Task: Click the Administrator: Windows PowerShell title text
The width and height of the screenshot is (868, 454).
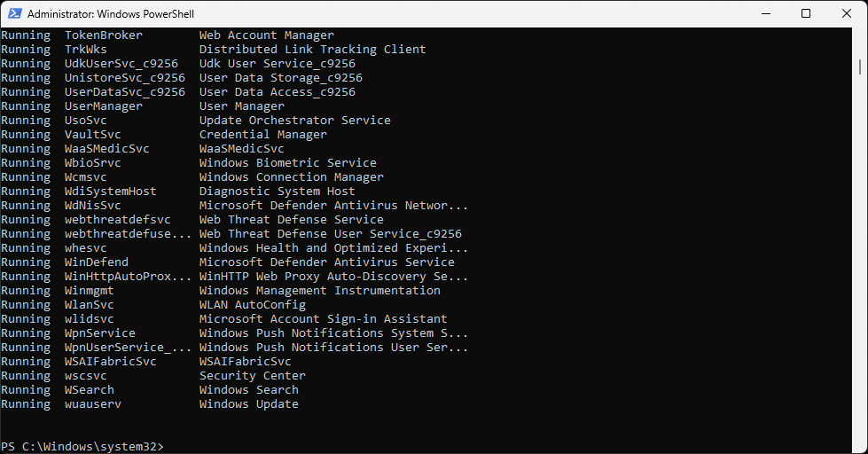Action: 111,14
